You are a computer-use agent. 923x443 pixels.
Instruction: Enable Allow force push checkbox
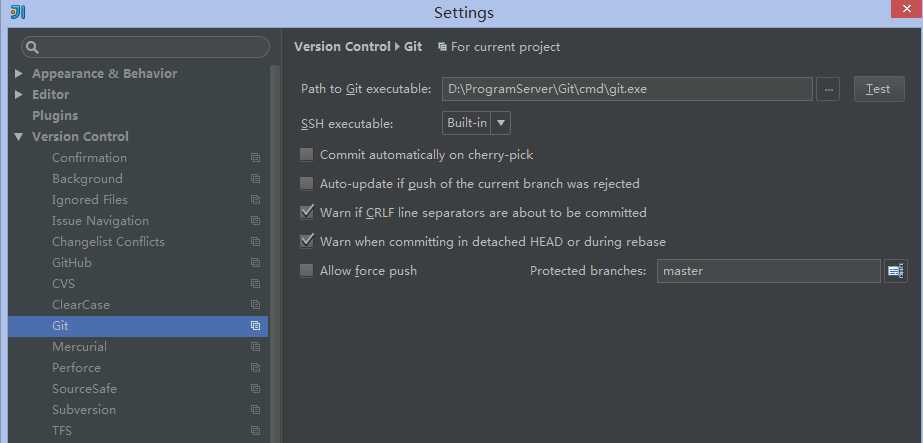coord(307,271)
